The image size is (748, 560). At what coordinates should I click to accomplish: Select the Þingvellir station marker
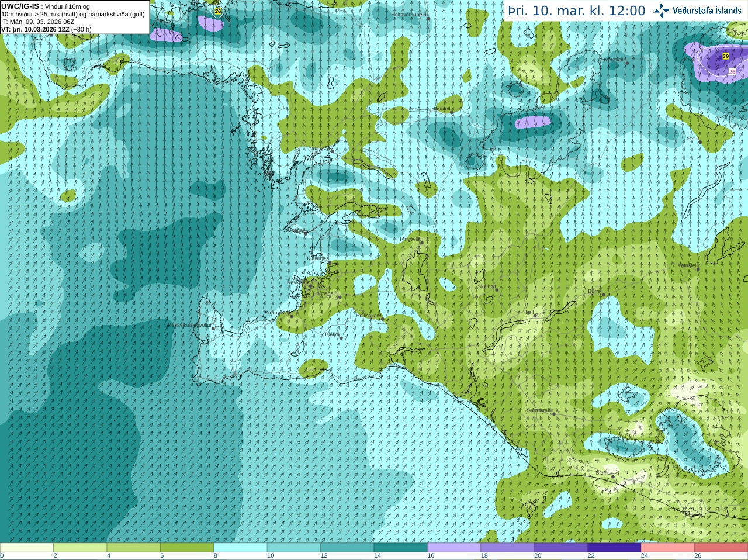coord(421,243)
